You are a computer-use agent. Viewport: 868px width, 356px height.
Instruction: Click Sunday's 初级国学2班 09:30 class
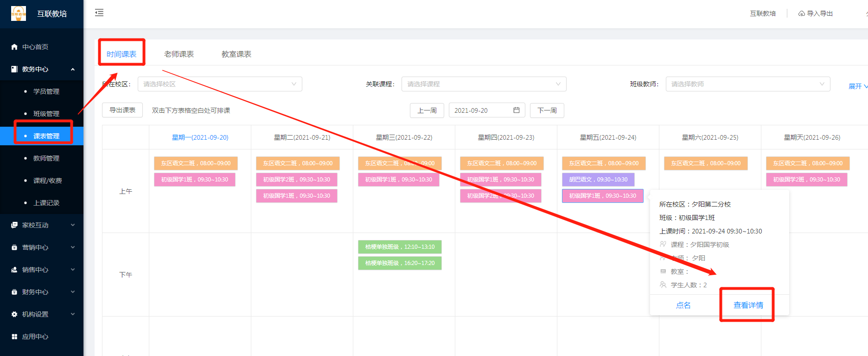click(x=807, y=180)
